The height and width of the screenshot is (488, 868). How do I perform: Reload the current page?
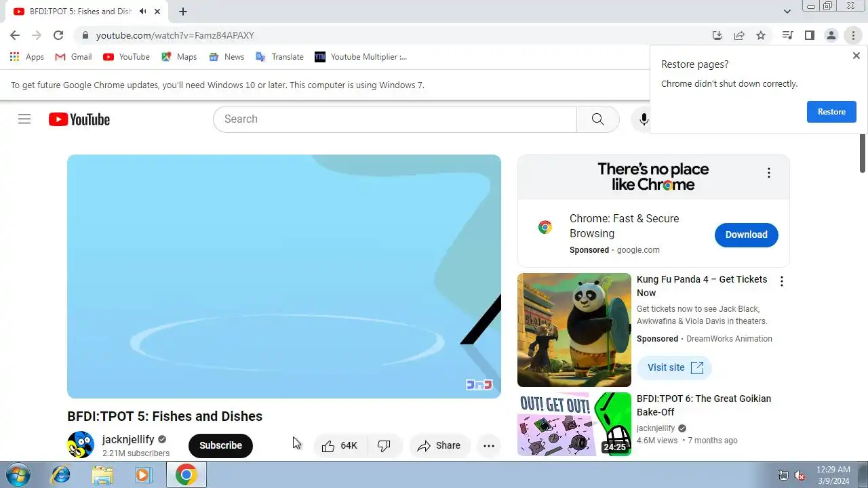pyautogui.click(x=58, y=35)
